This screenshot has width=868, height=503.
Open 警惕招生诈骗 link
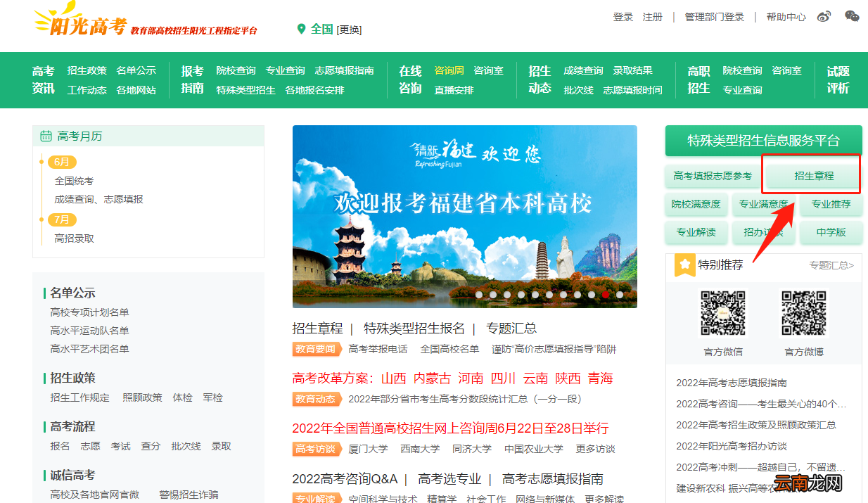[x=189, y=495]
